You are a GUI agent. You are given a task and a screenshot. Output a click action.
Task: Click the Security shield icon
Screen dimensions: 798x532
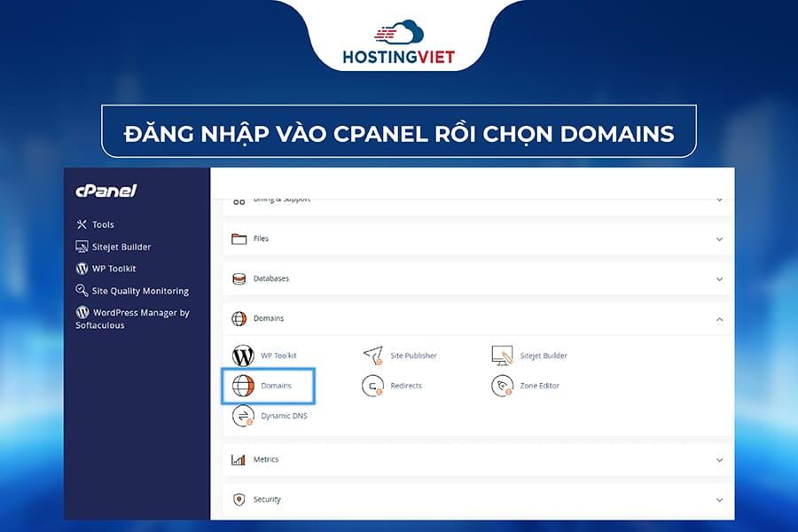236,499
